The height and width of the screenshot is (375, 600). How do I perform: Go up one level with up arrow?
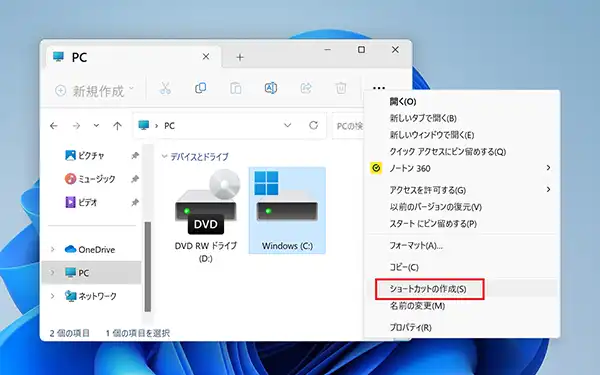[x=117, y=126]
